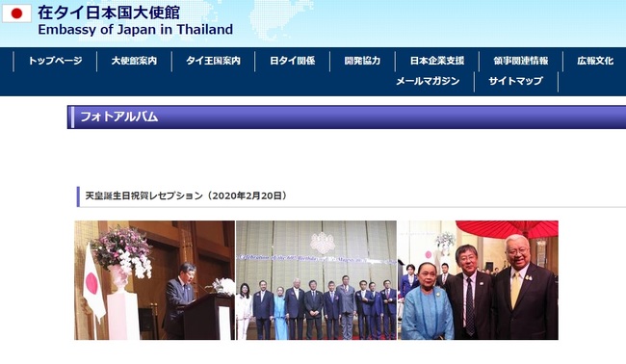Go to 日タイ関係 navigation item
This screenshot has height=364, width=626.
[292, 61]
